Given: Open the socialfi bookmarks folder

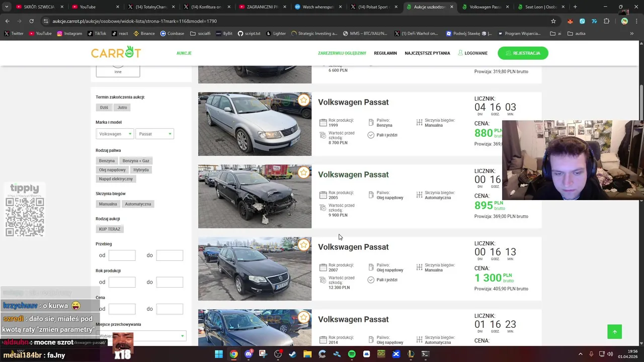Looking at the screenshot, I should click(x=200, y=33).
